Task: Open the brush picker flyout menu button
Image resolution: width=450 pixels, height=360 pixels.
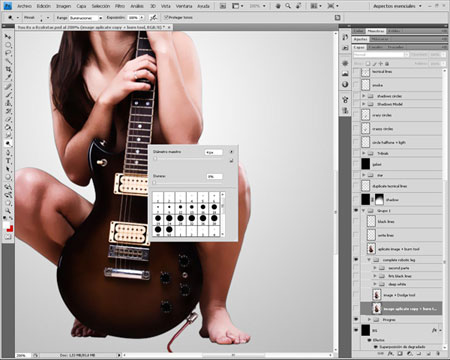Action: [x=231, y=152]
